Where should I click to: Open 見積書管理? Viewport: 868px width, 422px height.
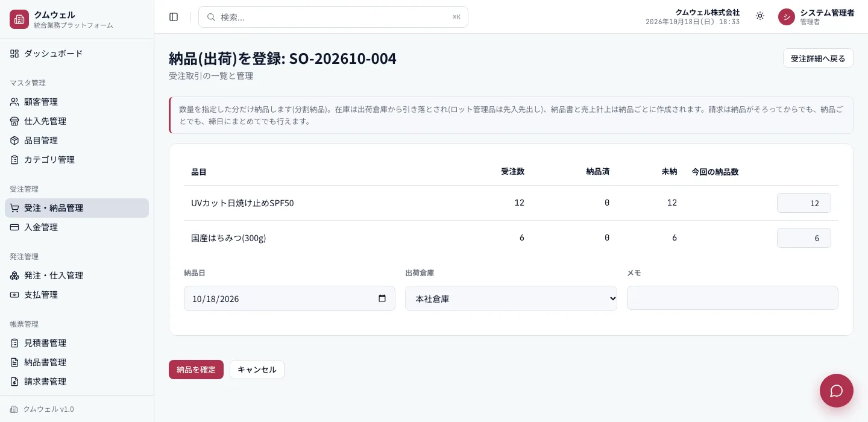click(x=77, y=343)
